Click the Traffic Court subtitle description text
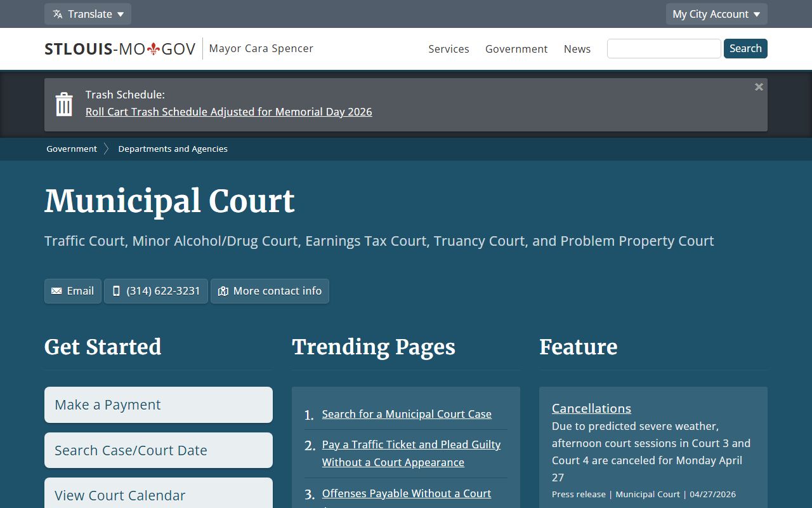 [x=379, y=241]
